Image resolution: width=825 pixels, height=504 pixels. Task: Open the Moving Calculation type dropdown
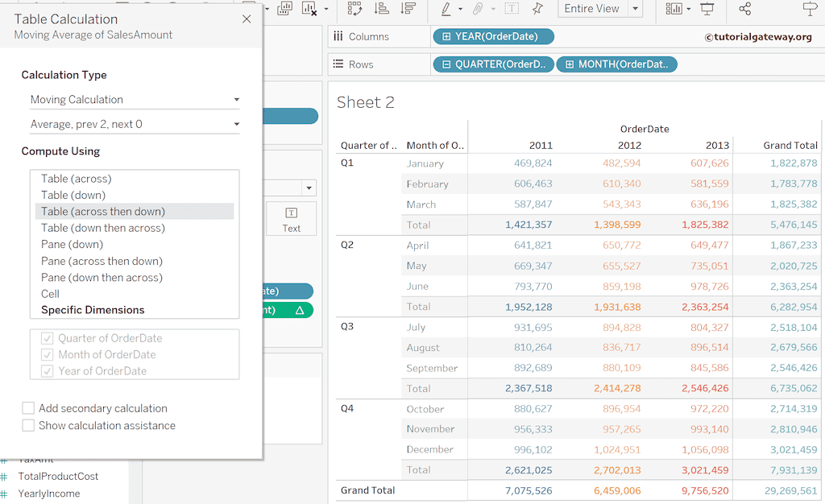click(x=135, y=100)
